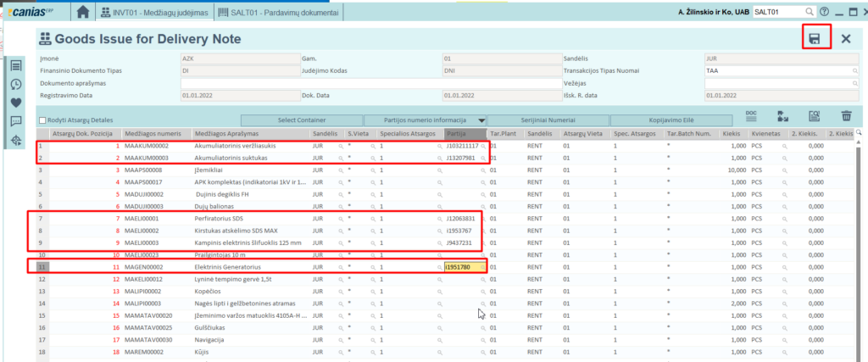The height and width of the screenshot is (362, 868).
Task: Toggle the Rodyti Atsargų Detales checkbox
Action: tap(43, 120)
